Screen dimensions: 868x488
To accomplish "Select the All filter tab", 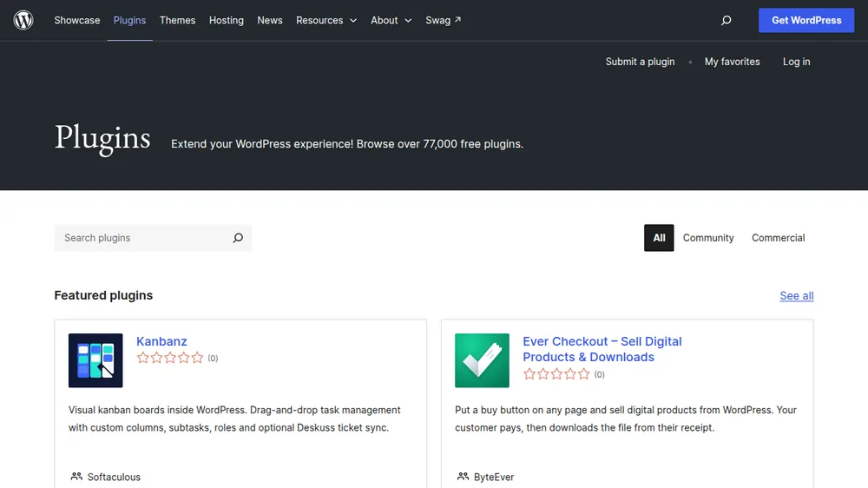I will coord(659,238).
